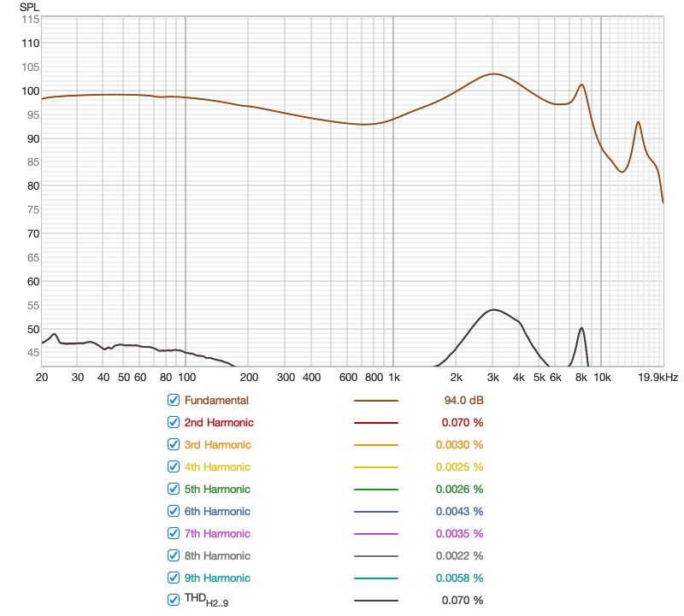684x616 pixels.
Task: Toggle the 4th Harmonic checkbox
Action: point(174,466)
